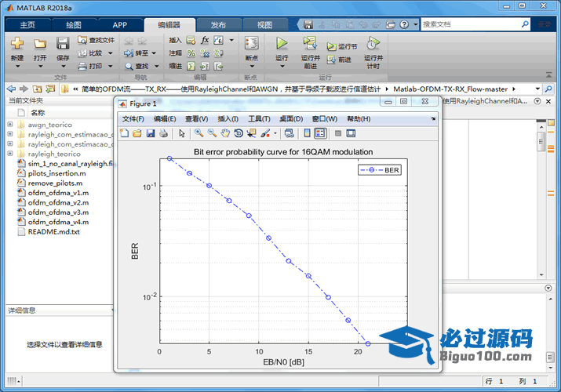Switch to the View tab (视图)
Image resolution: width=561 pixels, height=392 pixels.
click(264, 25)
